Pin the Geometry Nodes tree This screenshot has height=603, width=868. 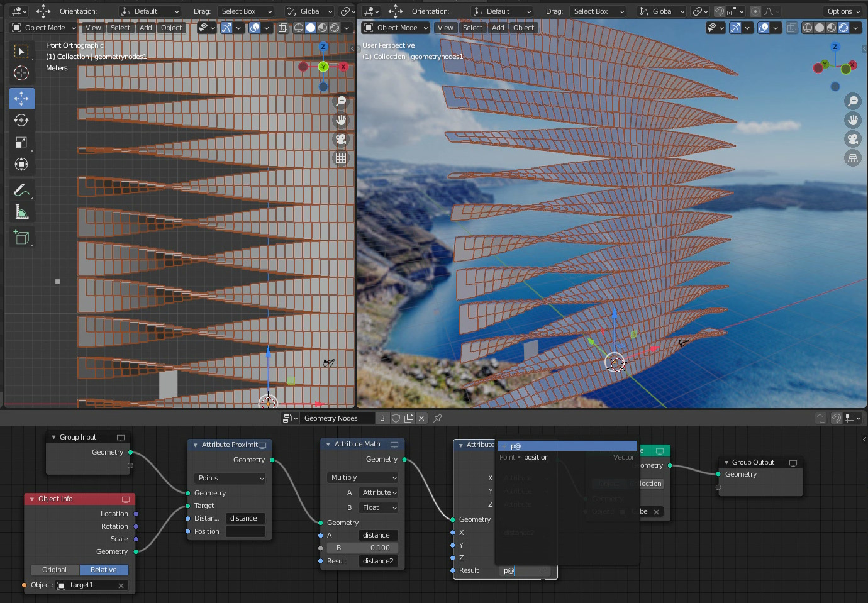tap(438, 418)
